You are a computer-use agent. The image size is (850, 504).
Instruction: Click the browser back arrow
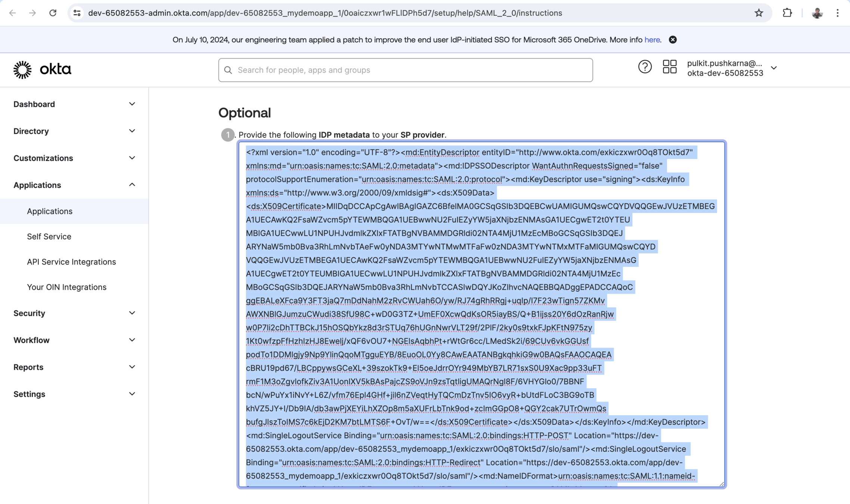(x=13, y=13)
